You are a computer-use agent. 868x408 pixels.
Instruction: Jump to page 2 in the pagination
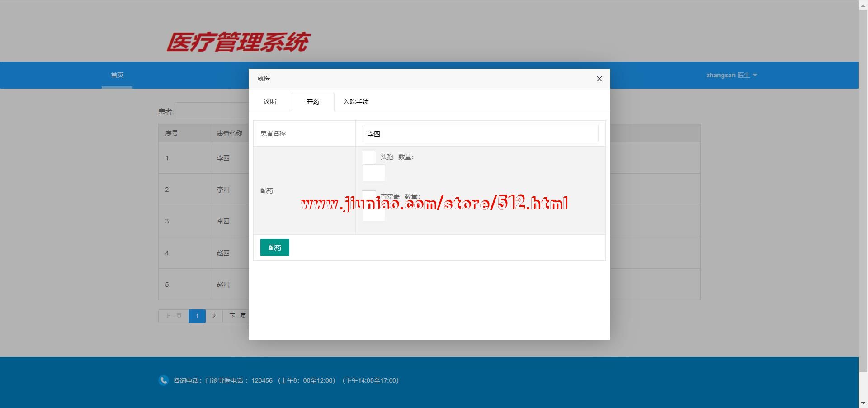(x=214, y=316)
